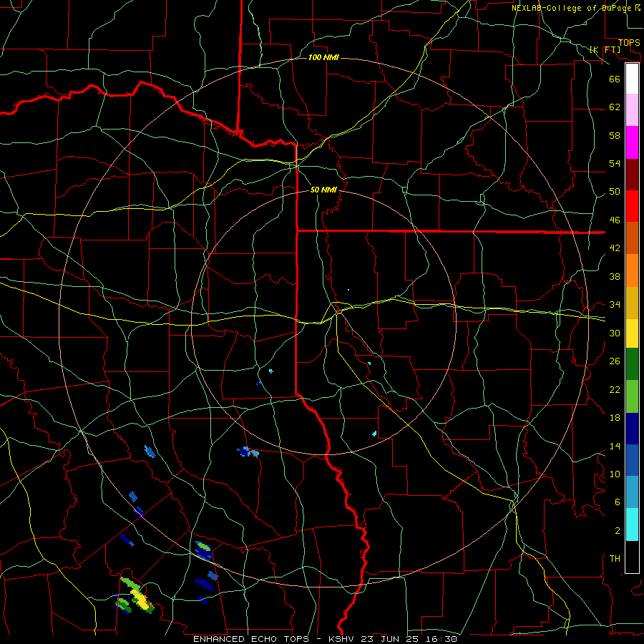644x644 pixels.
Task: Click the "30" legend value
Action: click(615, 333)
